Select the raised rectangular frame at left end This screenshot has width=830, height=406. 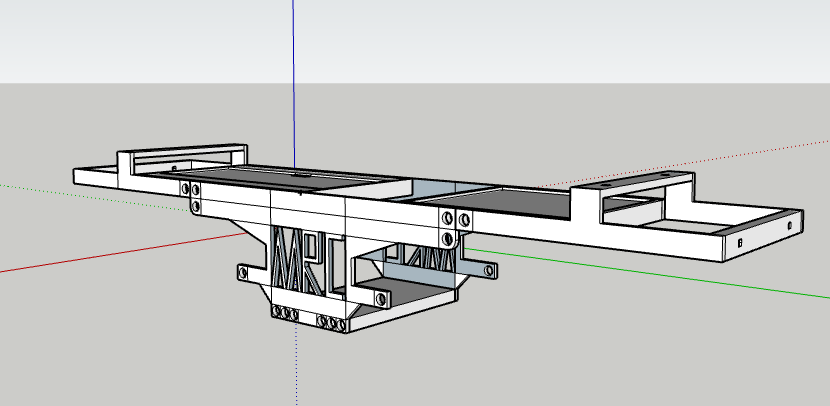[182, 158]
